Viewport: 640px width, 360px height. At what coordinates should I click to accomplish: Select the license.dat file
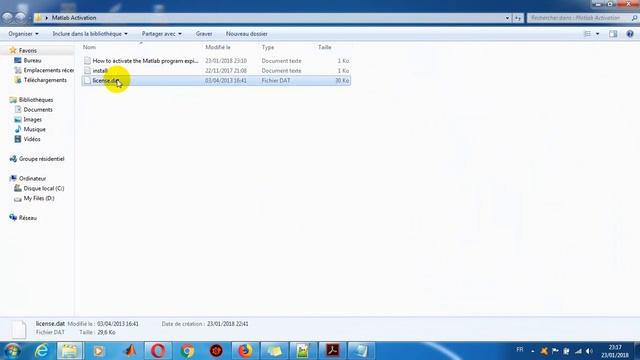216,81
